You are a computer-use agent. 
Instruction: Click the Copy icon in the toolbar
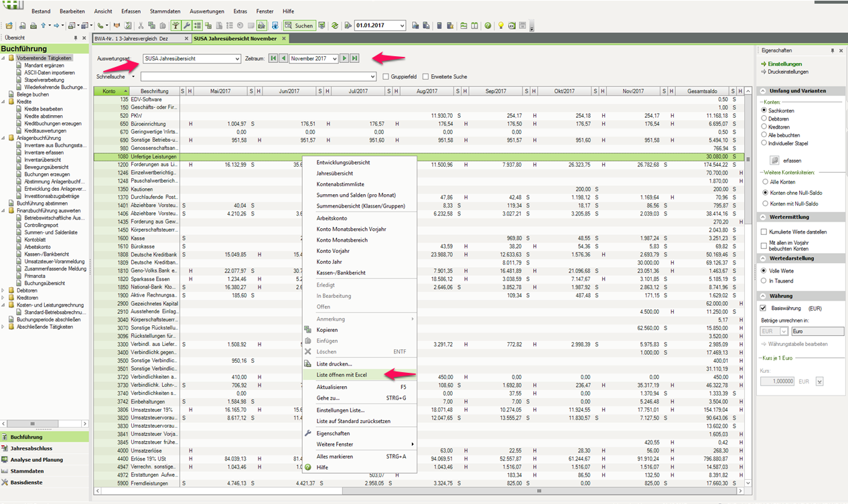(x=151, y=25)
